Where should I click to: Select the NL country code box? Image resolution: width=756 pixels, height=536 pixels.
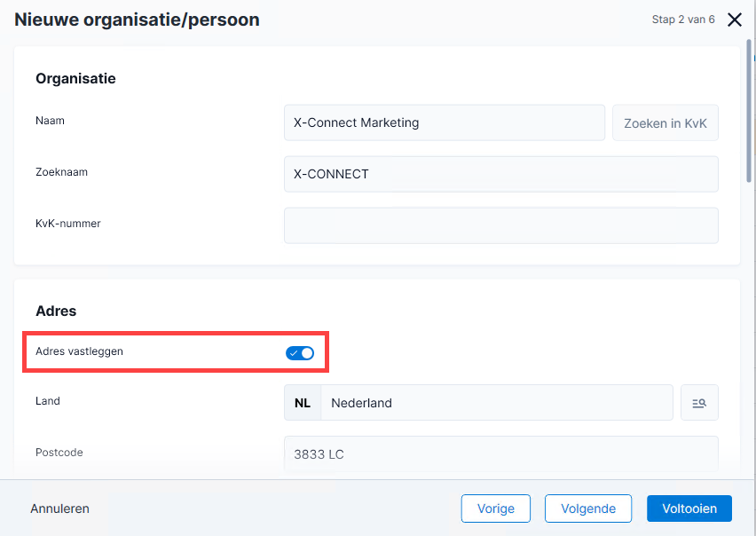pyautogui.click(x=303, y=403)
